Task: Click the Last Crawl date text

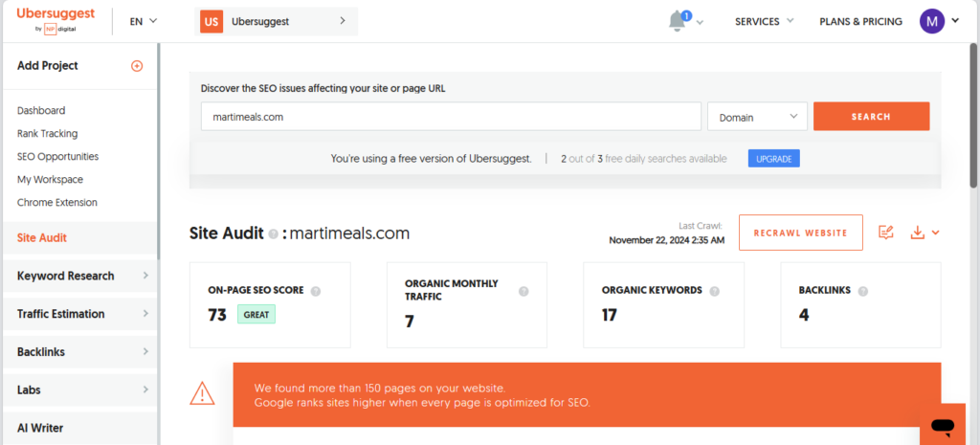Action: coord(667,240)
